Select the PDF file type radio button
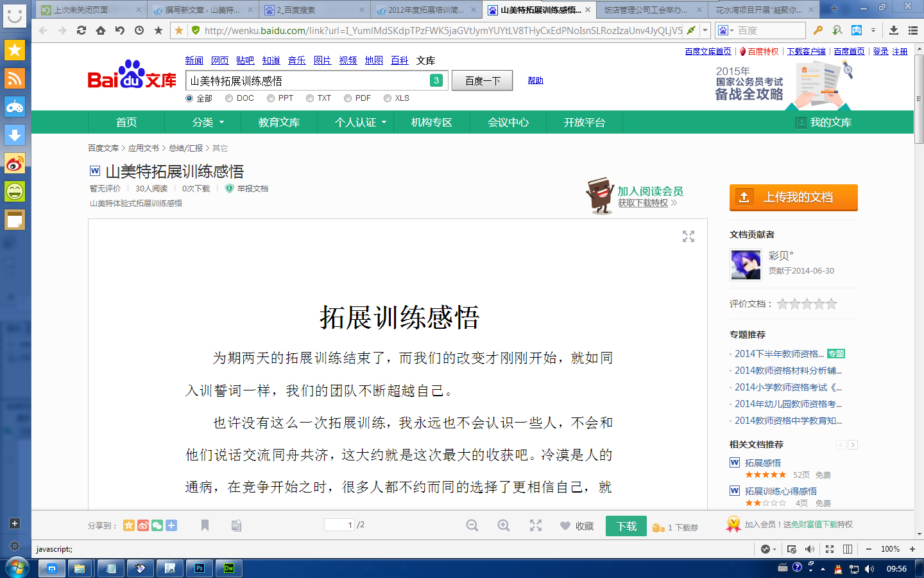 point(348,98)
